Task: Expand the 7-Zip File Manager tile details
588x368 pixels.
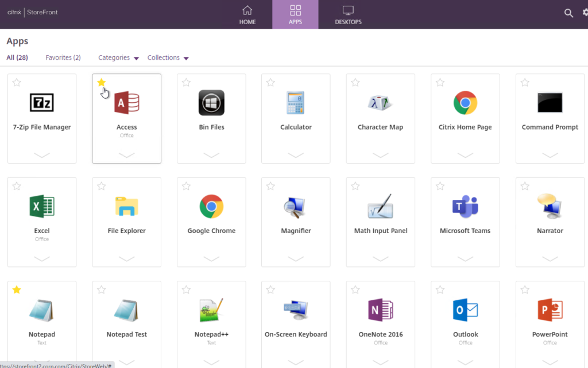Action: [41, 155]
